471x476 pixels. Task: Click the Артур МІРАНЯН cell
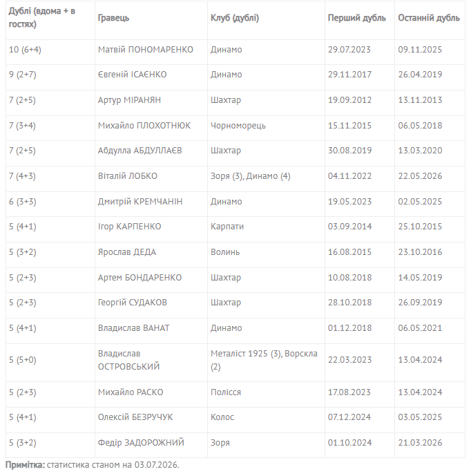pyautogui.click(x=129, y=100)
